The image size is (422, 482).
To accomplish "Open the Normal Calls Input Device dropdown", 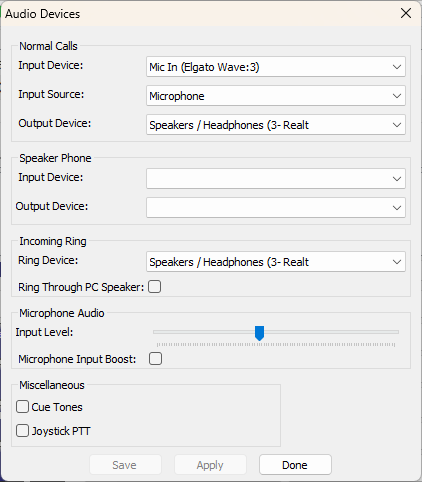I will click(x=276, y=67).
